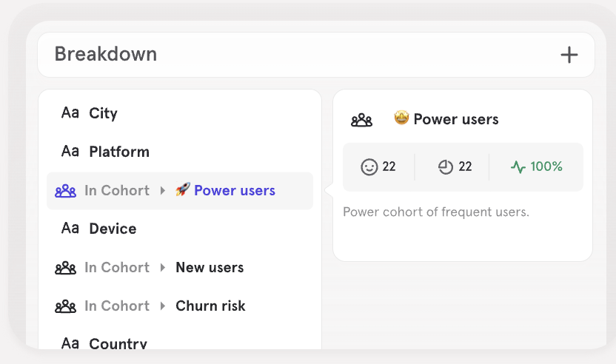Expand the arrow before New users
This screenshot has width=616, height=364.
(163, 268)
